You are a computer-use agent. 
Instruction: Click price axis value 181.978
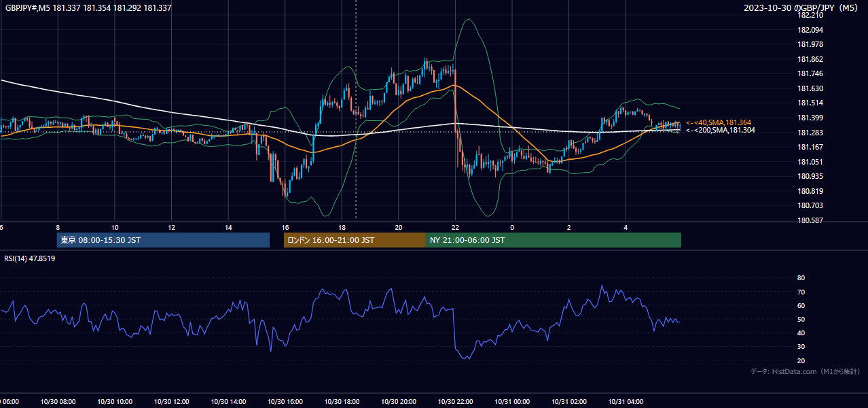810,44
